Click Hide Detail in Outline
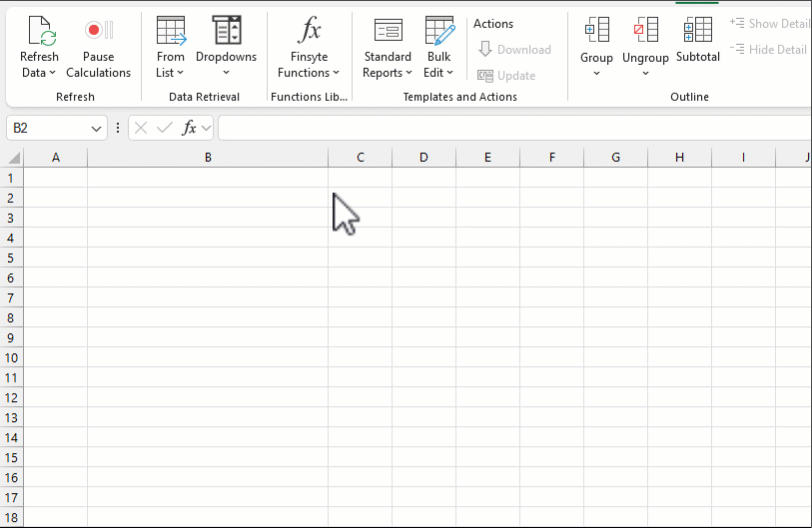The image size is (812, 528). [x=768, y=50]
